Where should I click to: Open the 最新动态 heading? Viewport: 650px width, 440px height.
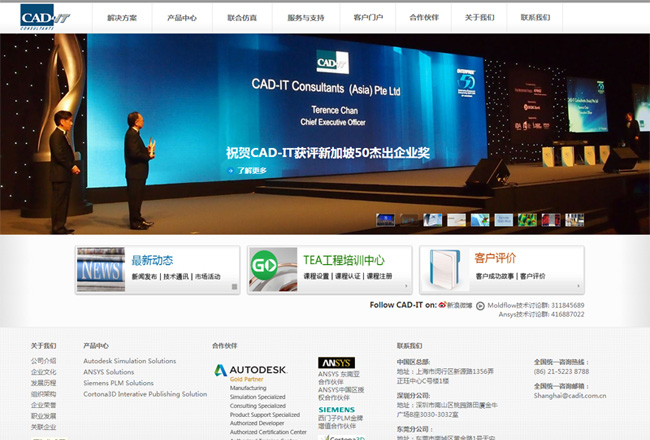coord(152,260)
